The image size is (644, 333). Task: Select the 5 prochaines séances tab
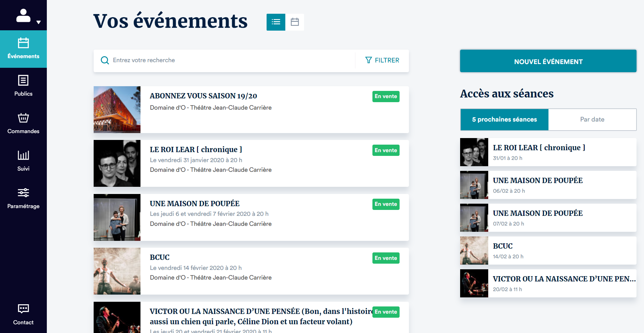pos(504,120)
